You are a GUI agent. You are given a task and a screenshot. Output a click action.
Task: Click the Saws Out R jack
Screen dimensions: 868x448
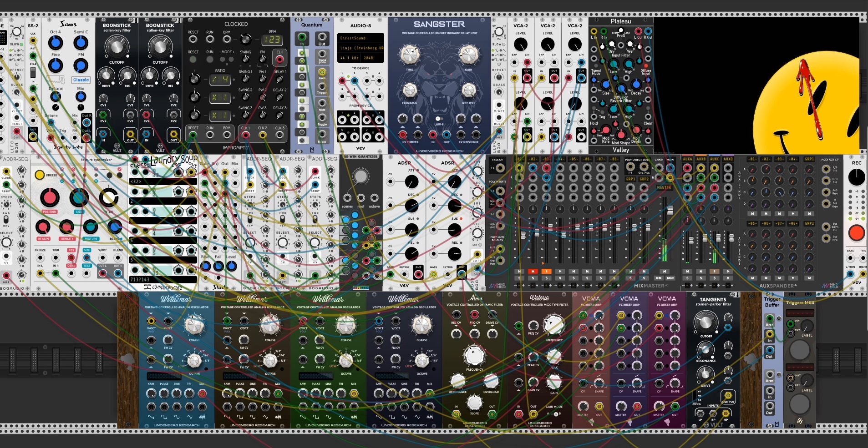tap(86, 122)
